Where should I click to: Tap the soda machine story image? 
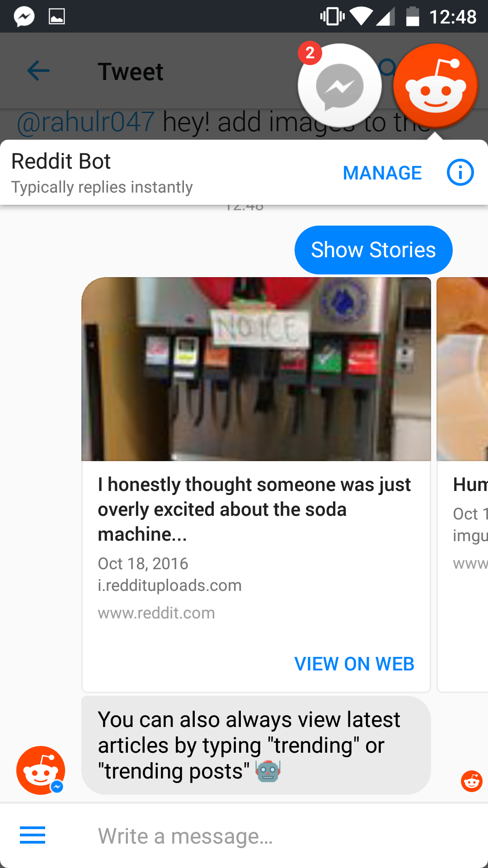pos(256,369)
